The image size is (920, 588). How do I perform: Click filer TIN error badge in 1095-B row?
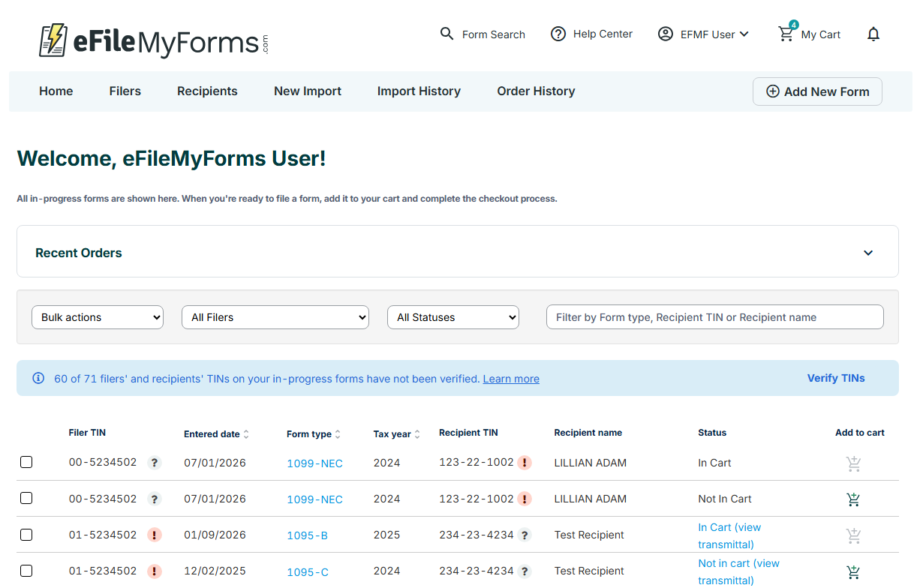point(155,535)
